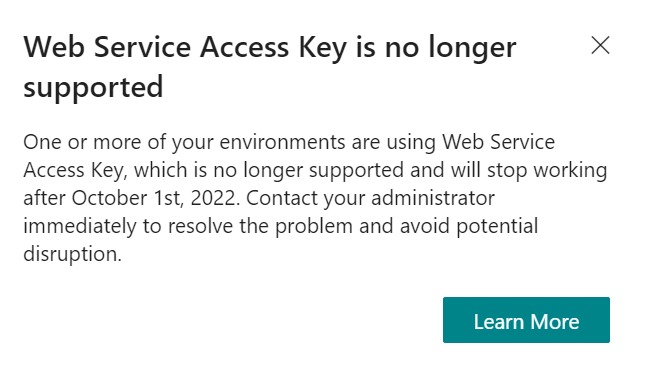
Task: Click the word 'Key' in the title
Action: [323, 48]
